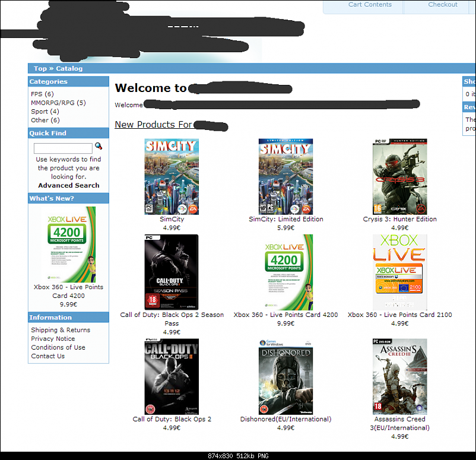Open the FPS (6) category
The image size is (476, 460).
42,94
